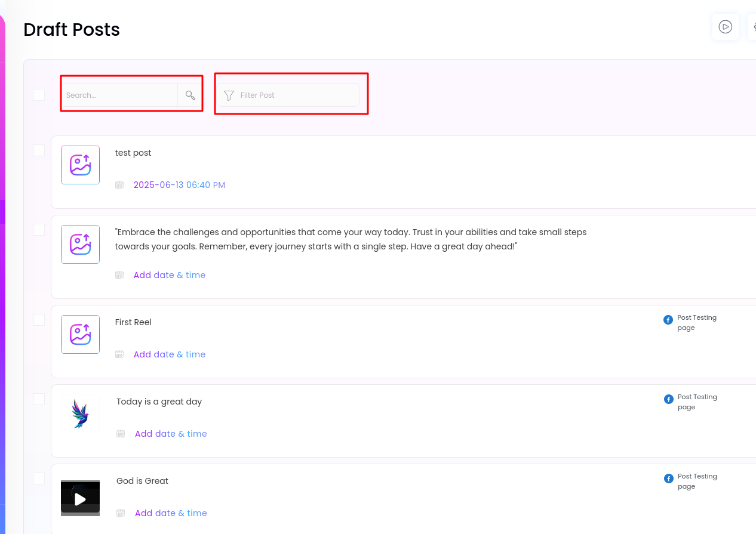Click the calendar icon on God is Great row

121,513
